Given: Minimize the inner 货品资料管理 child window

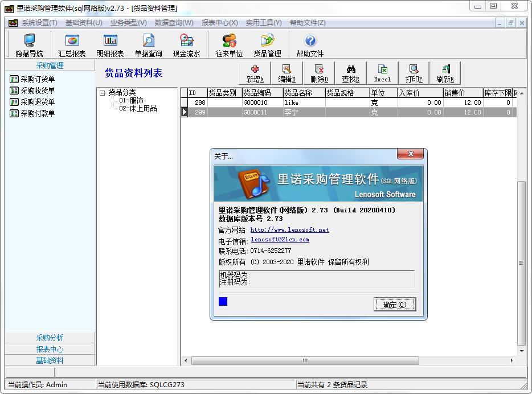Looking at the screenshot, I should click(x=500, y=23).
